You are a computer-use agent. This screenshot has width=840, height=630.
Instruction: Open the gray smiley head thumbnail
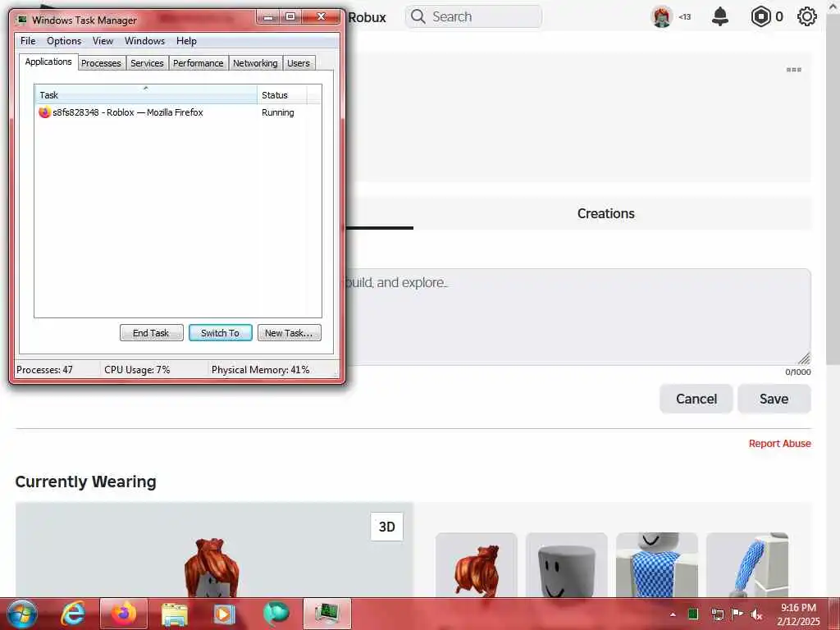click(566, 565)
